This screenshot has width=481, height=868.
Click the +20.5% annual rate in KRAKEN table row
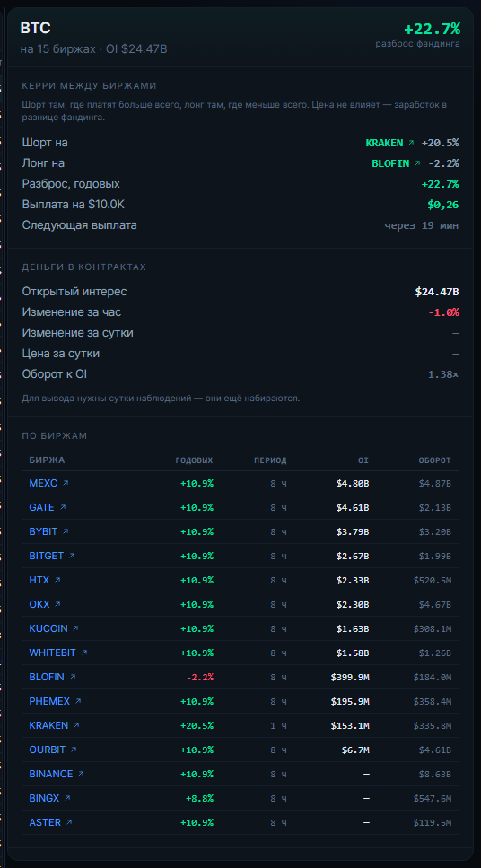[x=197, y=725]
